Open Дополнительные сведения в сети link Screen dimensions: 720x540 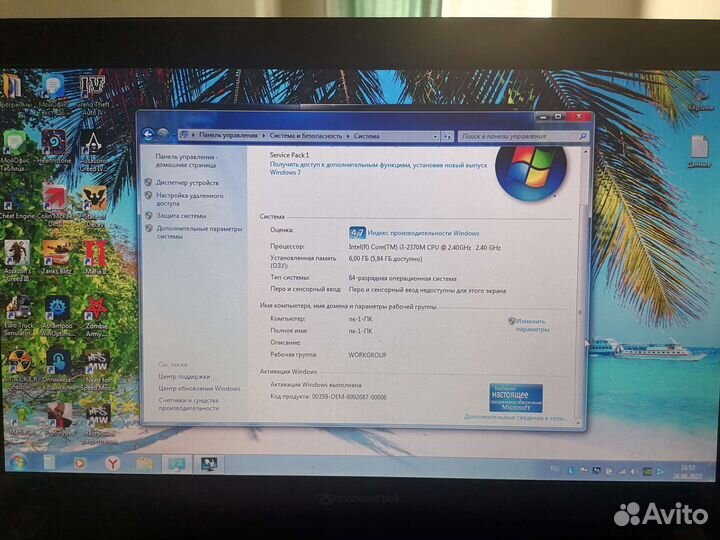click(515, 417)
